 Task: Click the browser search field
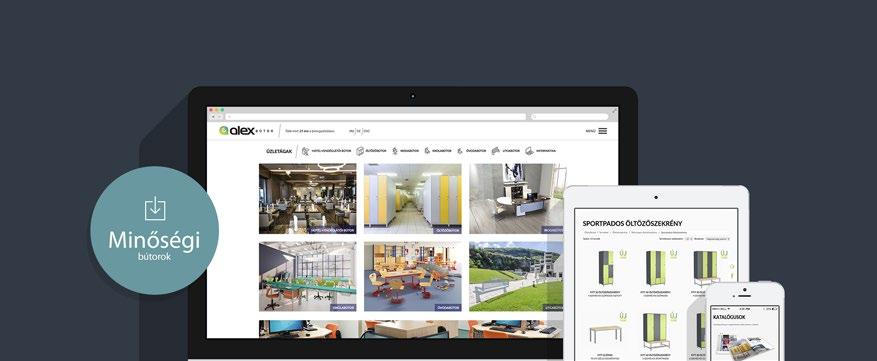(569, 117)
